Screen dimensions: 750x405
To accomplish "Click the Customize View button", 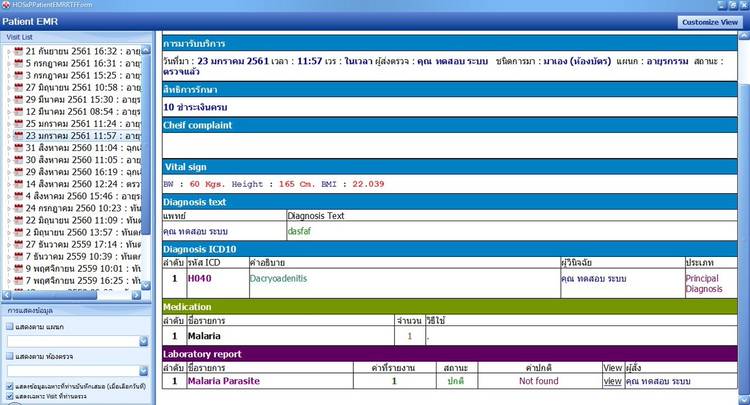I will 708,21.
